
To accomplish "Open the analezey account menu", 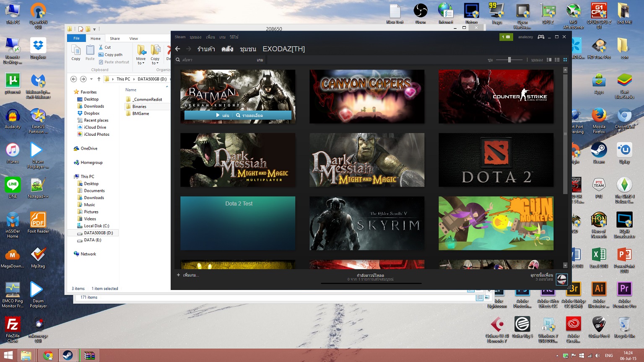I will 525,37.
